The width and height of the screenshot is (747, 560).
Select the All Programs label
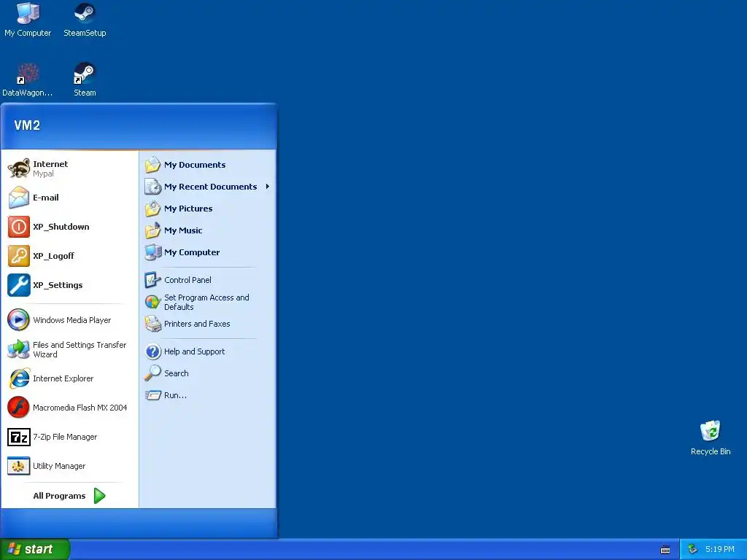coord(59,496)
